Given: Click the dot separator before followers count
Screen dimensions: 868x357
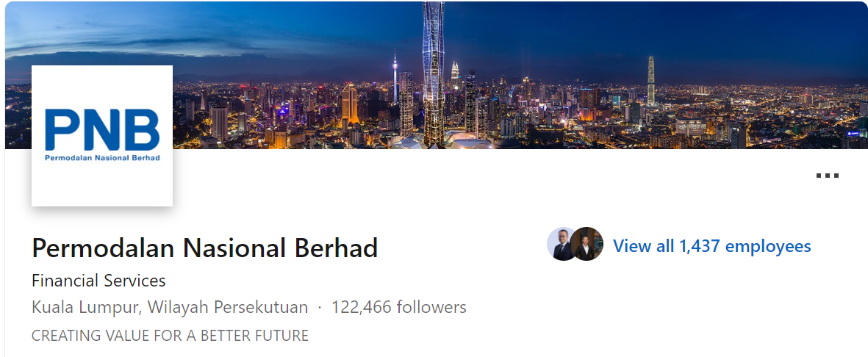Looking at the screenshot, I should click(x=320, y=309).
